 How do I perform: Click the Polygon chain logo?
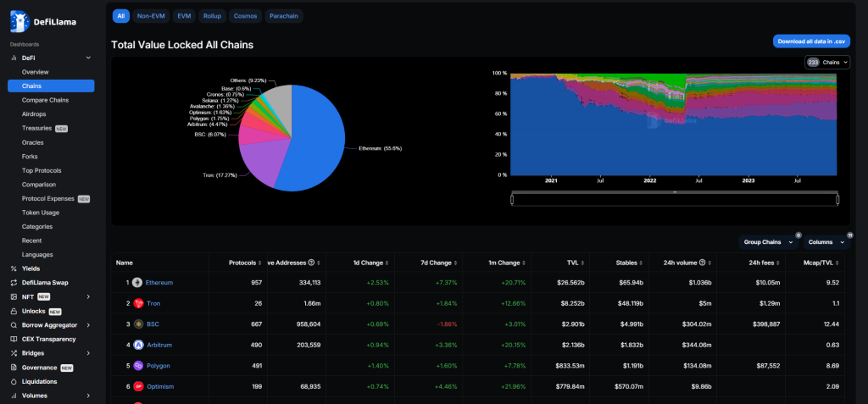click(137, 366)
